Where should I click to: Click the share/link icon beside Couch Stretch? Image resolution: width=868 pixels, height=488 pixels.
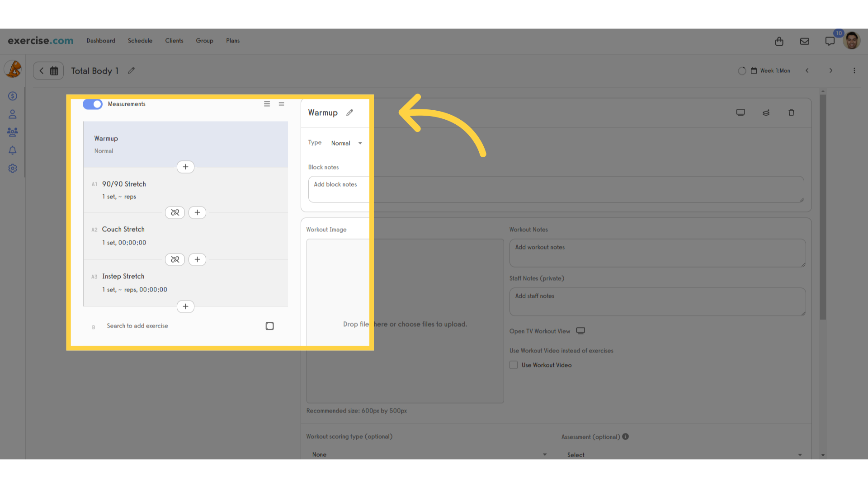[175, 259]
